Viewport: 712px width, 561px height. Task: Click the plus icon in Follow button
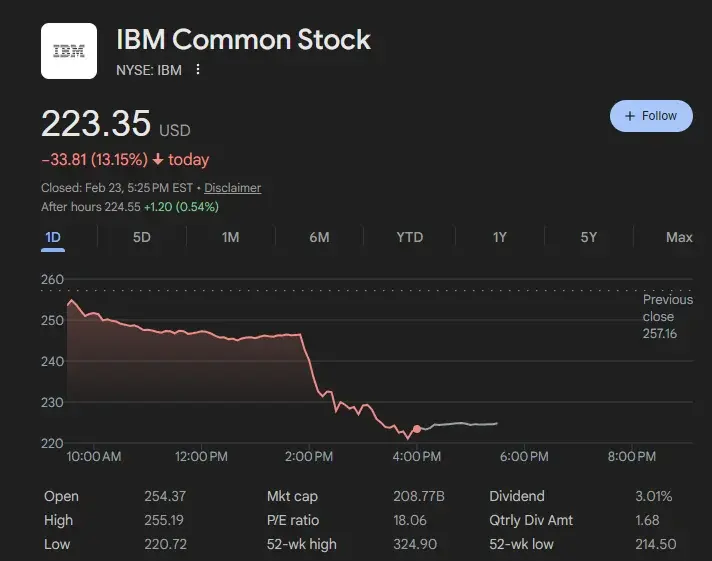[x=630, y=116]
